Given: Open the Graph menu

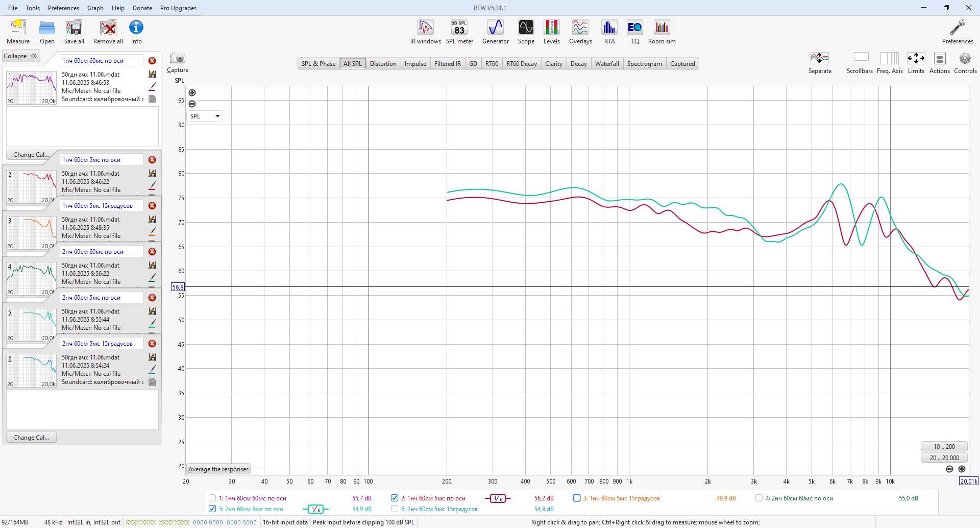Looking at the screenshot, I should pos(95,8).
